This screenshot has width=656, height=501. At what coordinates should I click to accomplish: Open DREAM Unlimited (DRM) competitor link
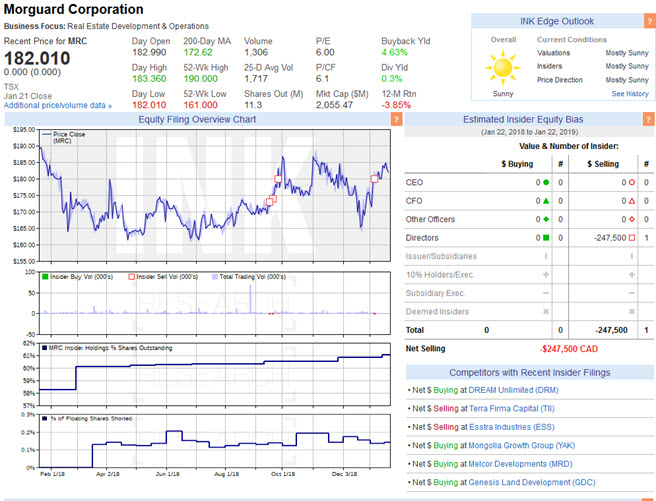coord(513,390)
